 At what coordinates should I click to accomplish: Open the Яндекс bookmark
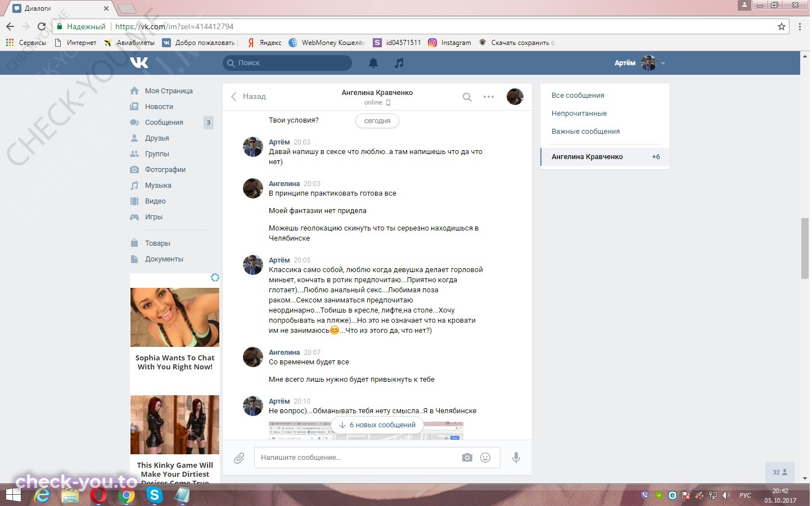tap(264, 43)
